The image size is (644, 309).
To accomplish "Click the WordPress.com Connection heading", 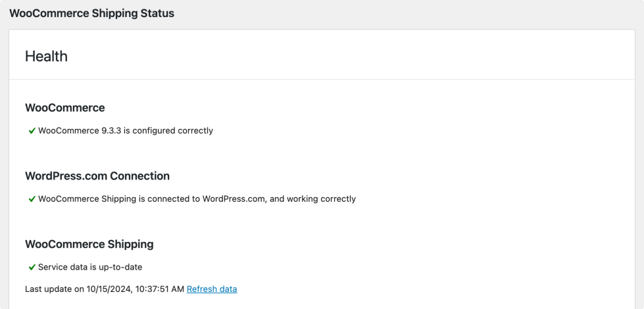I will pos(97,176).
